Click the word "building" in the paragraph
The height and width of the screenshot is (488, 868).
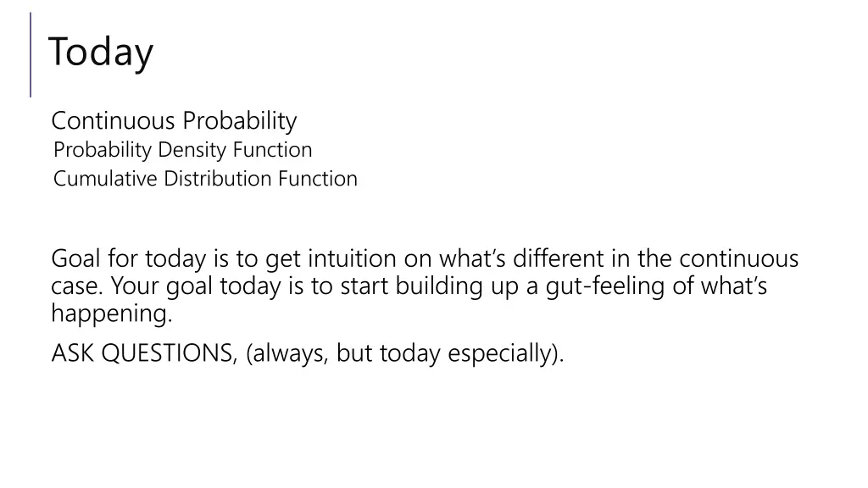click(x=439, y=286)
